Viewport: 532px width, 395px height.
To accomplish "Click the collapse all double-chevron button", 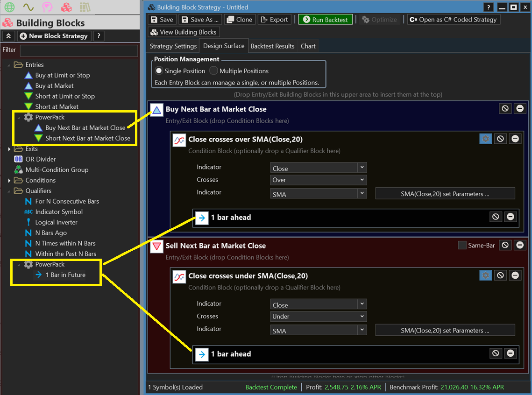I will [8, 36].
